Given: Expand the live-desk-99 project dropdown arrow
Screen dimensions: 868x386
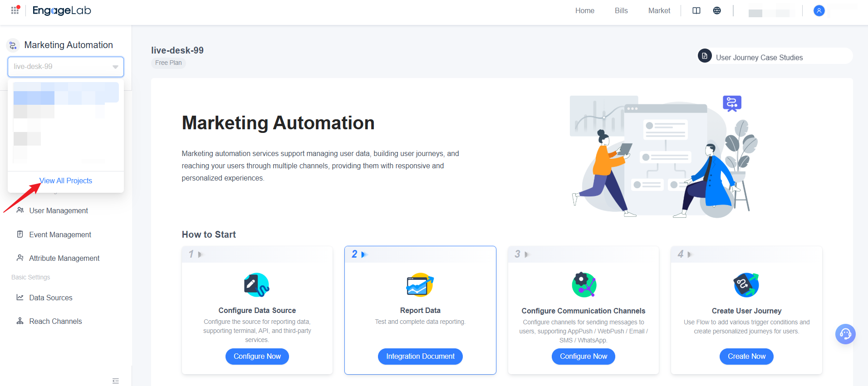Looking at the screenshot, I should click(x=115, y=67).
